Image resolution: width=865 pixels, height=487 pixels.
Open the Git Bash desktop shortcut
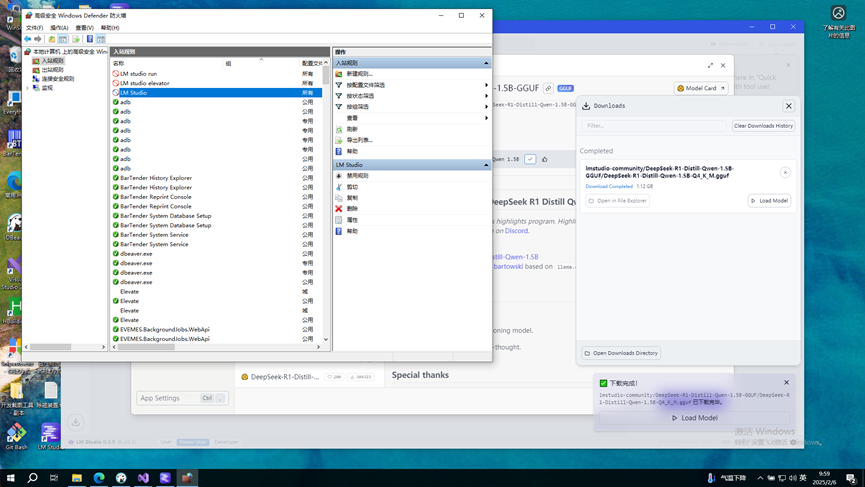pyautogui.click(x=16, y=436)
